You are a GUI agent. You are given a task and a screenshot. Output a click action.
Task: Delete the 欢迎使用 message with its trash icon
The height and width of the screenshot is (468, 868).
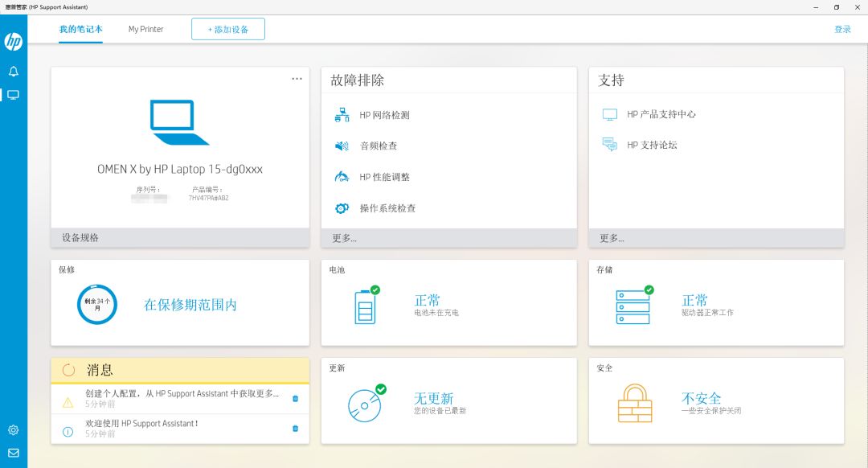[295, 429]
